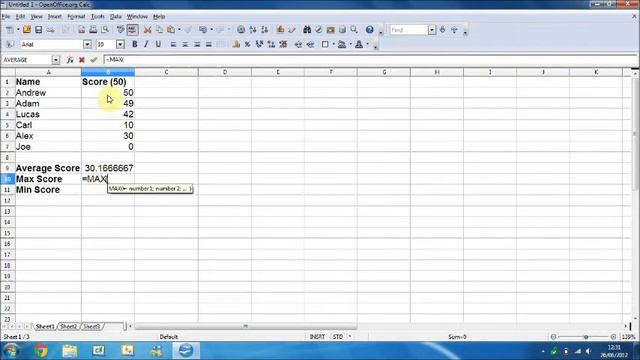Expand the New document dropdown arrow
Screen dimensions: 640x360
pyautogui.click(x=18, y=30)
